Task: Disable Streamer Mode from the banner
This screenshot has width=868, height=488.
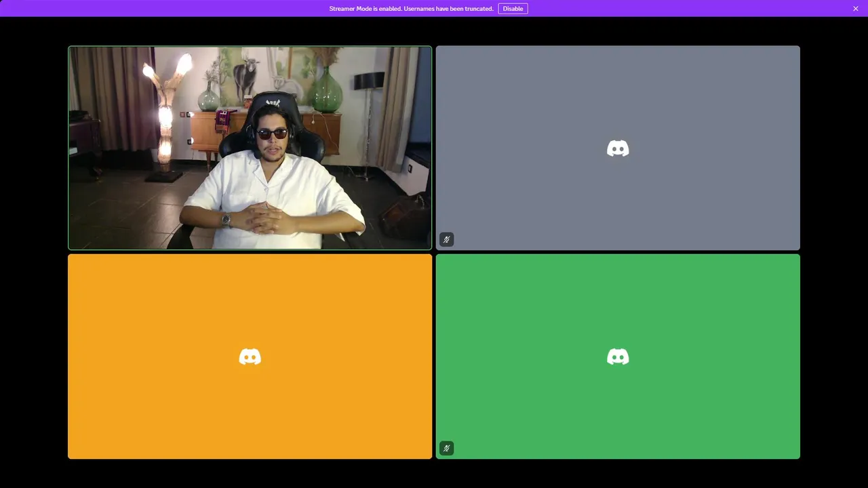Action: pos(513,9)
